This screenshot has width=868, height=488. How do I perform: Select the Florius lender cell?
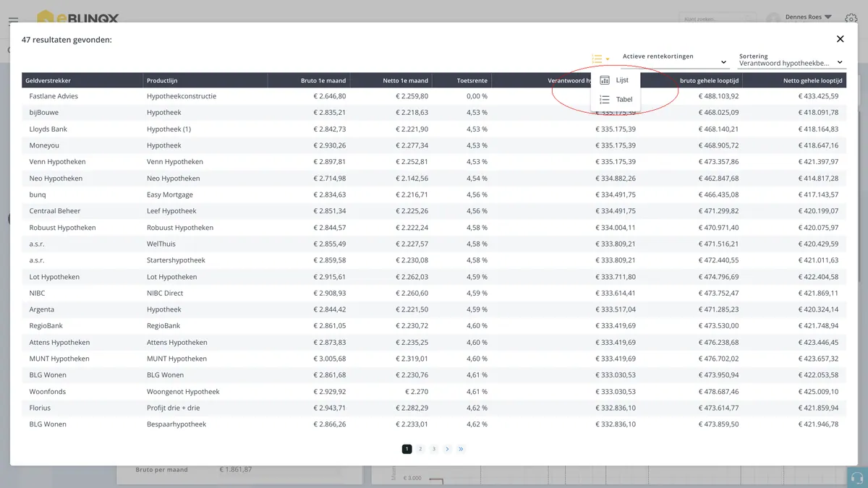pos(40,408)
